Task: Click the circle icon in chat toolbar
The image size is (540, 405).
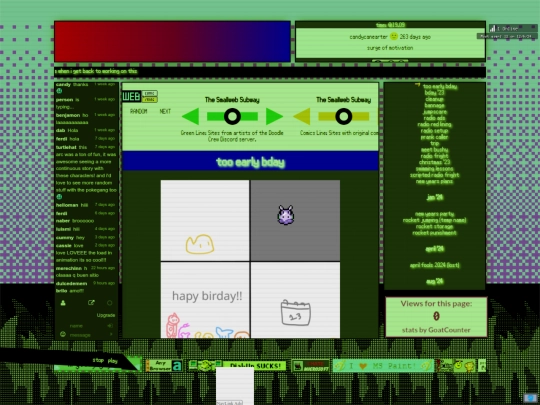Action: 110,303
